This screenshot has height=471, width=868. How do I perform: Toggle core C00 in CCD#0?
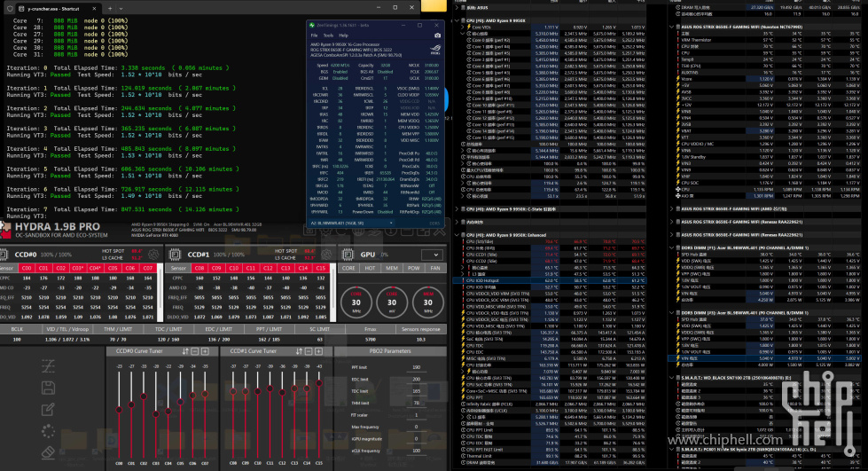click(27, 268)
